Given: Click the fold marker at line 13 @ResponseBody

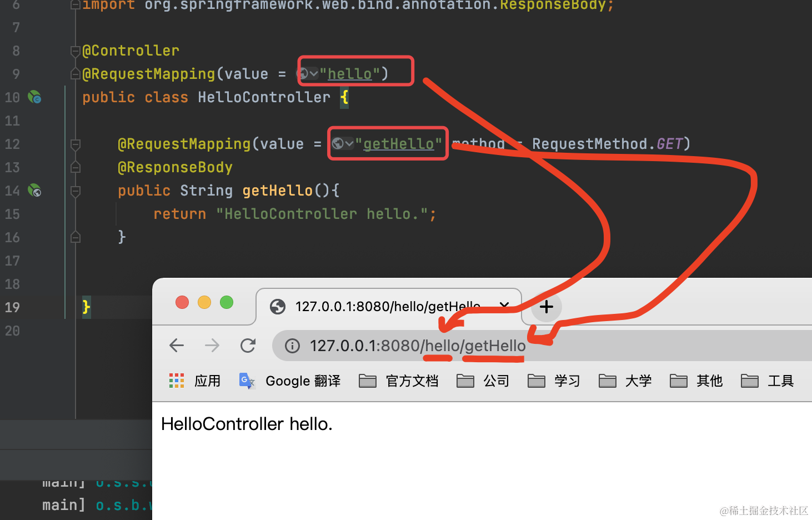Looking at the screenshot, I should point(76,167).
